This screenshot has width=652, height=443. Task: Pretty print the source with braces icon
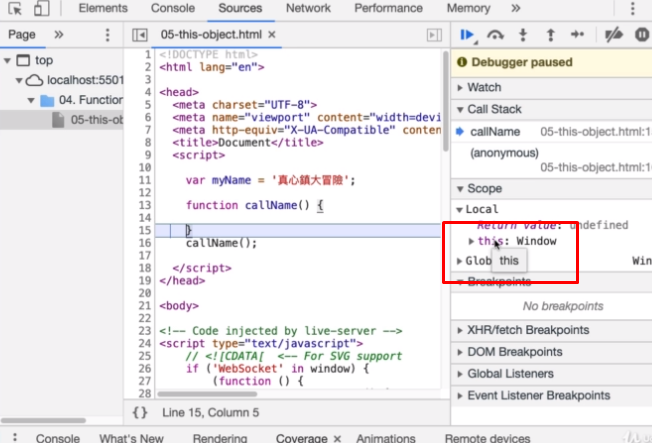tap(140, 413)
